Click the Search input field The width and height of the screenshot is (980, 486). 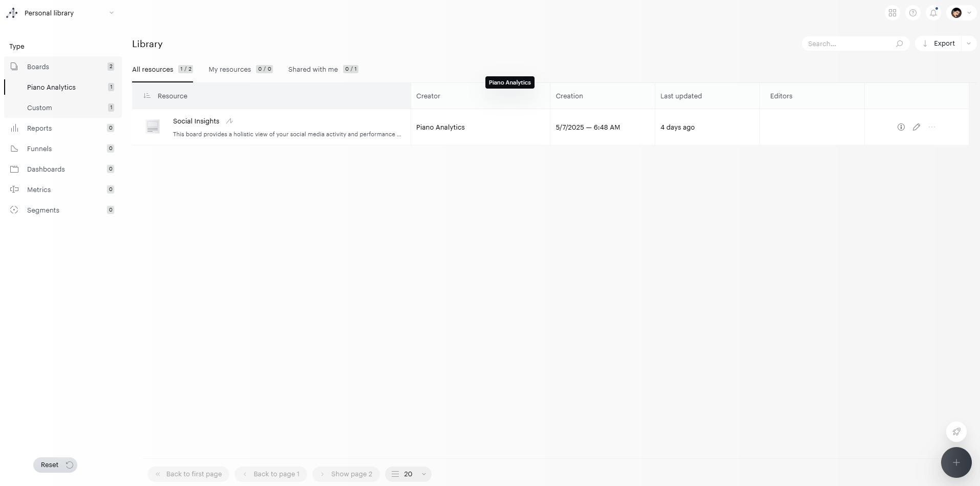click(847, 44)
